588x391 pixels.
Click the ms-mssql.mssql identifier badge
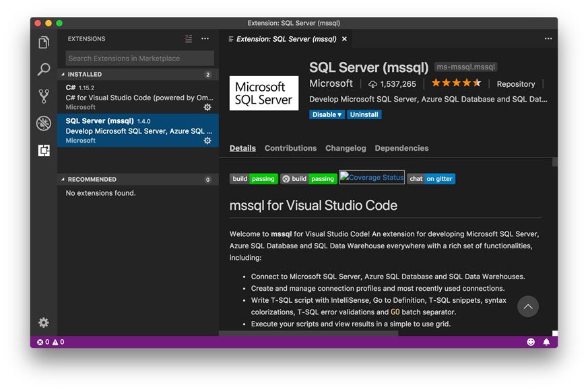465,67
